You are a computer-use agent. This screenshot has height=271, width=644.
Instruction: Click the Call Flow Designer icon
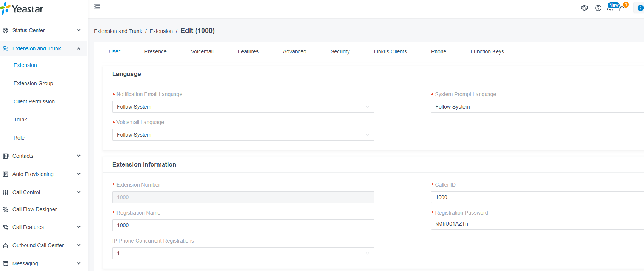point(5,209)
